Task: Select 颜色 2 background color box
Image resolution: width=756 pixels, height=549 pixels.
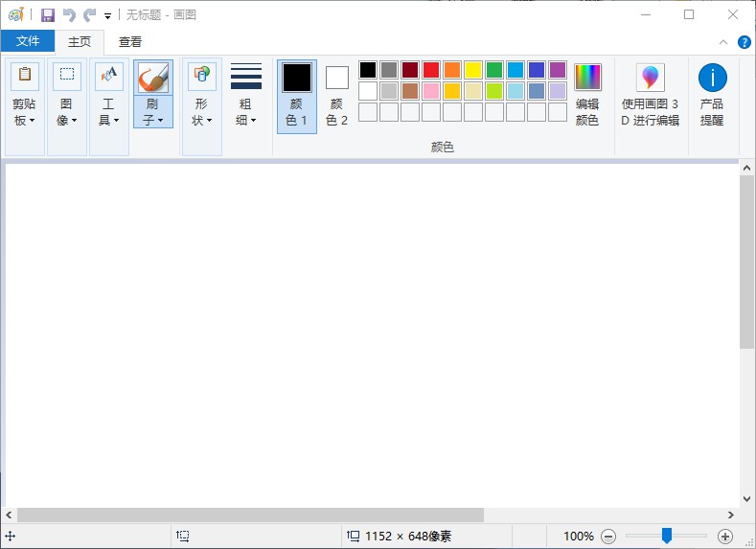Action: point(337,95)
